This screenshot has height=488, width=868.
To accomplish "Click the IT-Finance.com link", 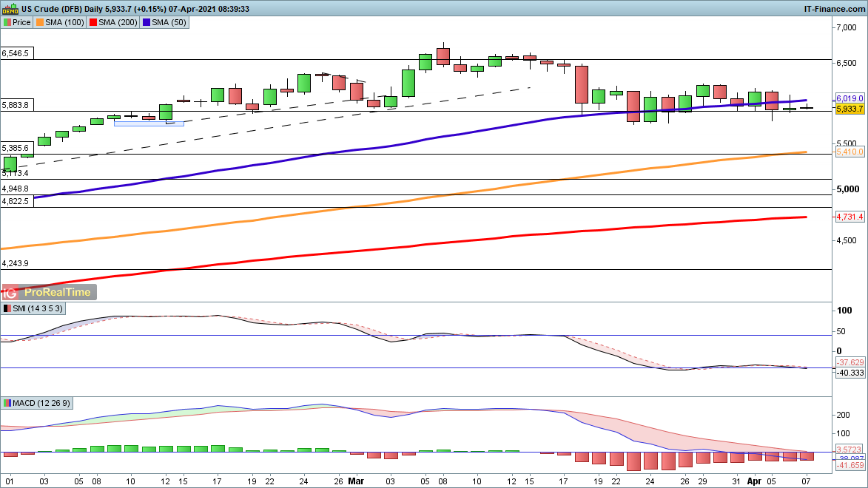I will pos(833,9).
